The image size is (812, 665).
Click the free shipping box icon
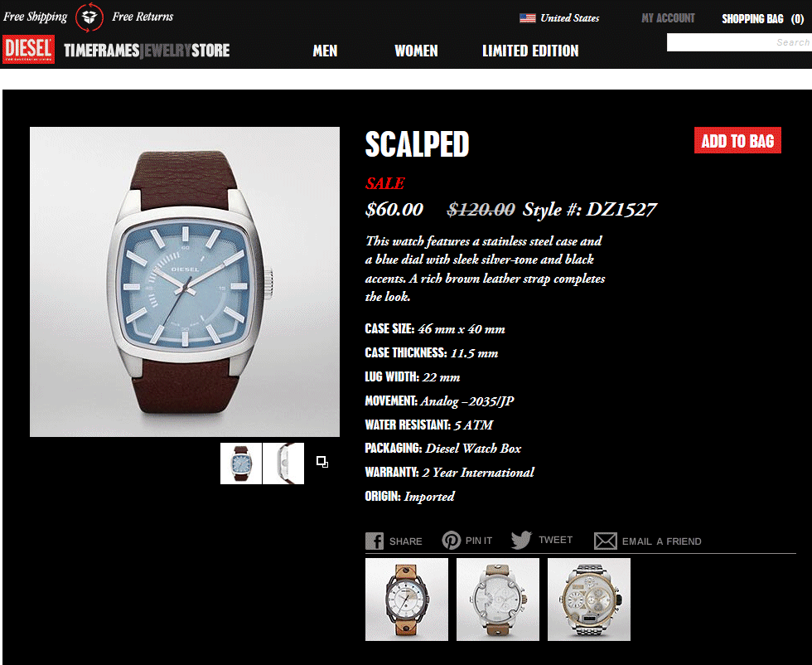coord(89,17)
